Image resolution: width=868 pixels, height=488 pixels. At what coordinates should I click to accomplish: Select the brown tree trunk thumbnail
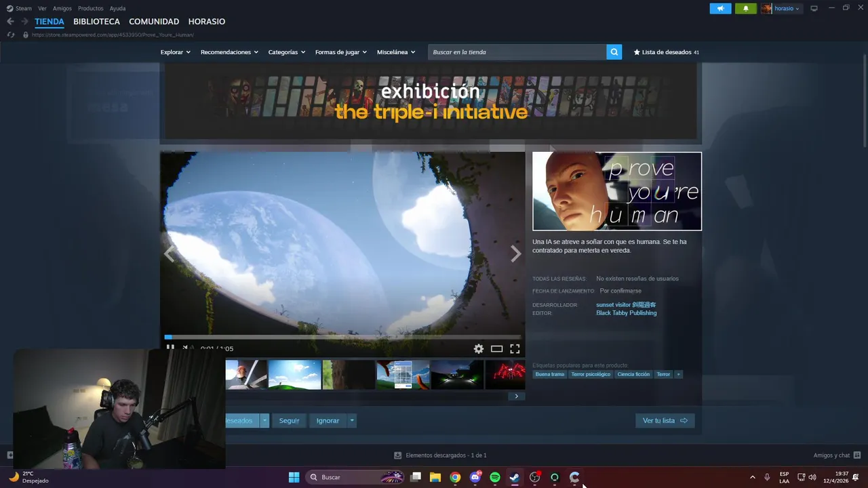coord(349,375)
